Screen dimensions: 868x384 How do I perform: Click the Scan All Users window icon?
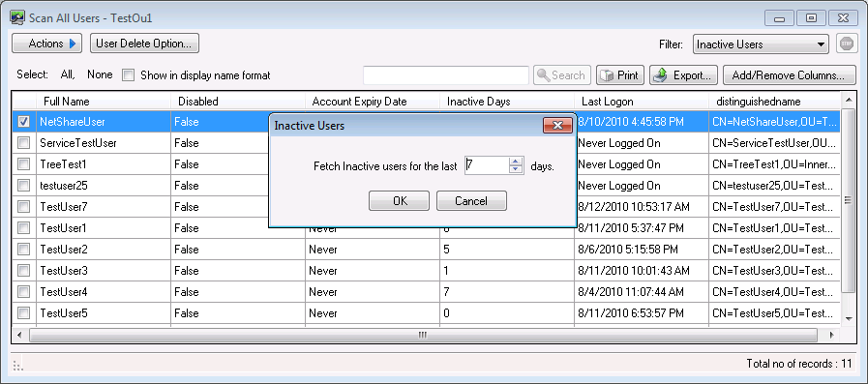pyautogui.click(x=17, y=17)
